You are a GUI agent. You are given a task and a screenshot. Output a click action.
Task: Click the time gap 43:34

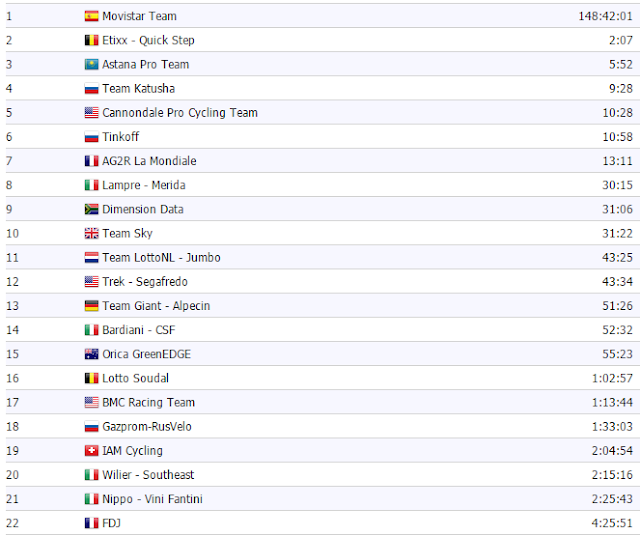(x=618, y=282)
